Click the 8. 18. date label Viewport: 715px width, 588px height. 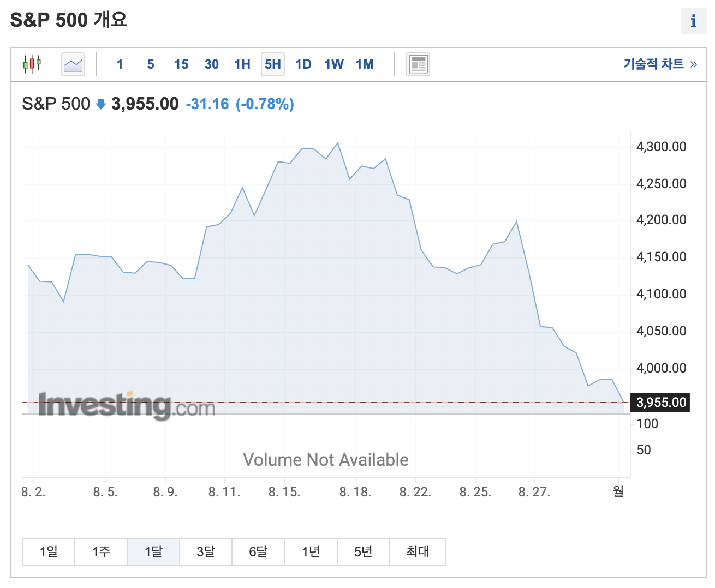pyautogui.click(x=355, y=492)
